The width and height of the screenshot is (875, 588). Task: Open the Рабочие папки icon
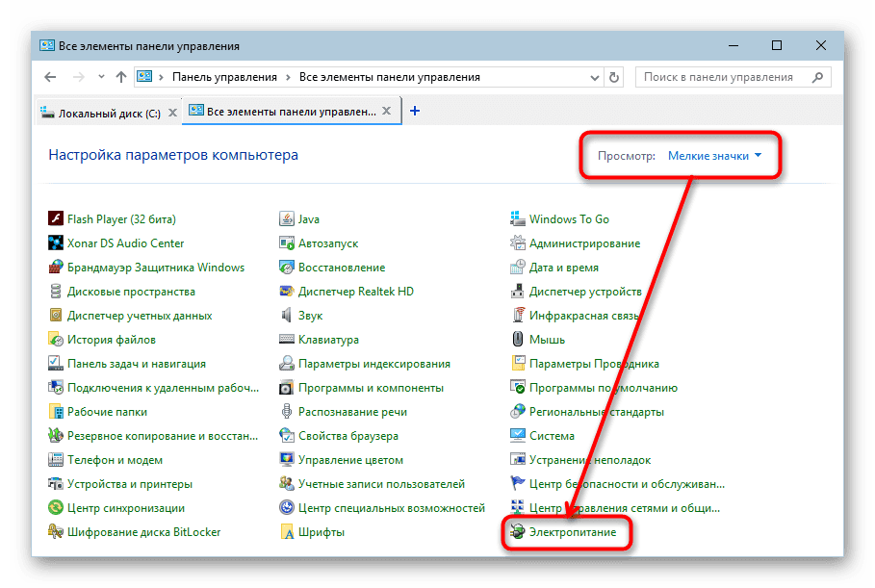pos(56,411)
